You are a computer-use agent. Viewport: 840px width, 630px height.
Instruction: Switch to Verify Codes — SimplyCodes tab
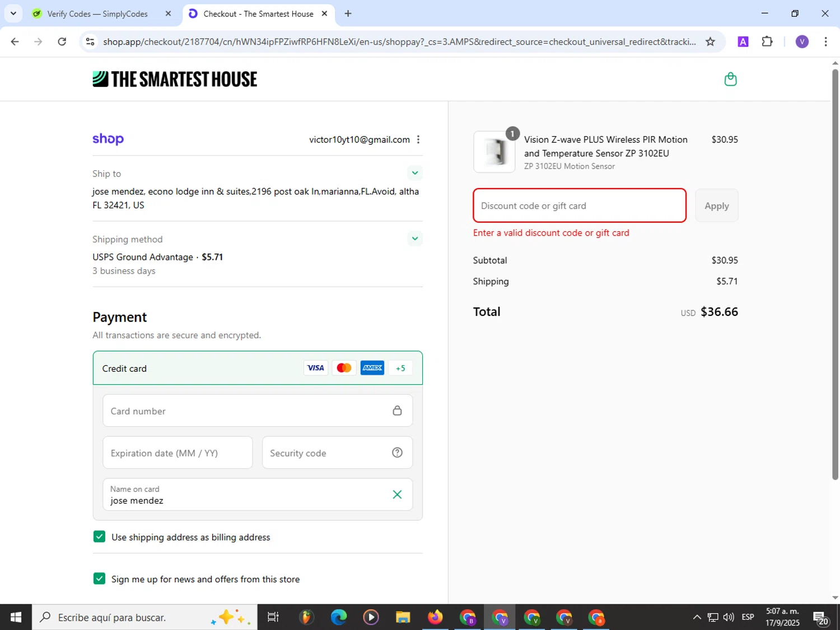coord(97,13)
